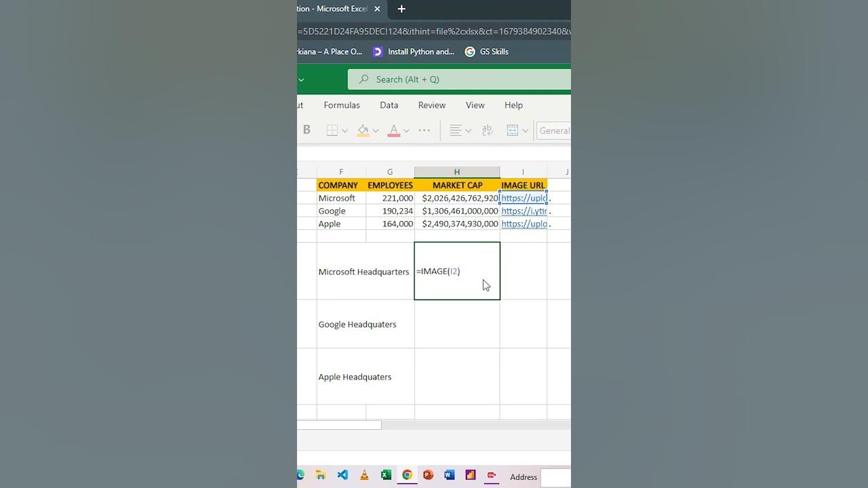Screen dimensions: 868x488
Task: Select column F header
Action: click(341, 172)
